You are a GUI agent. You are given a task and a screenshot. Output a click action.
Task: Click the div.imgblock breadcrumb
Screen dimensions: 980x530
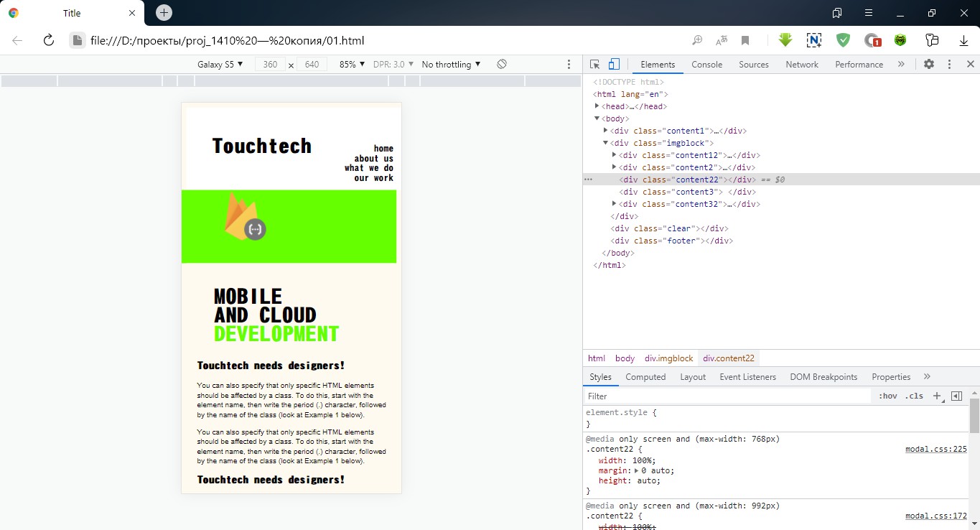point(669,358)
